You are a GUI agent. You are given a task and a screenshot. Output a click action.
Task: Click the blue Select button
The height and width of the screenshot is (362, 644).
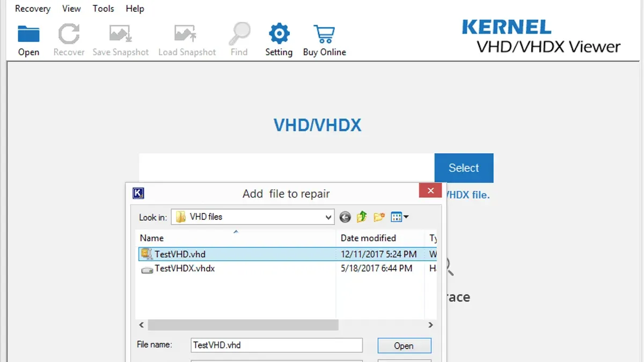coord(464,168)
